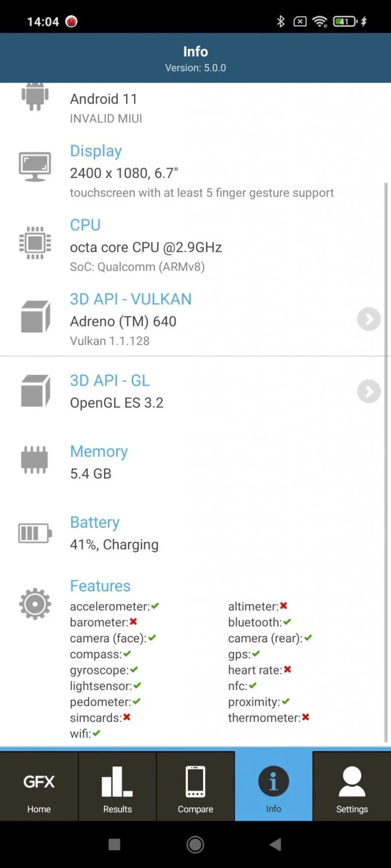Click the circular Info icon
Screen dimensions: 391x868
click(x=273, y=780)
